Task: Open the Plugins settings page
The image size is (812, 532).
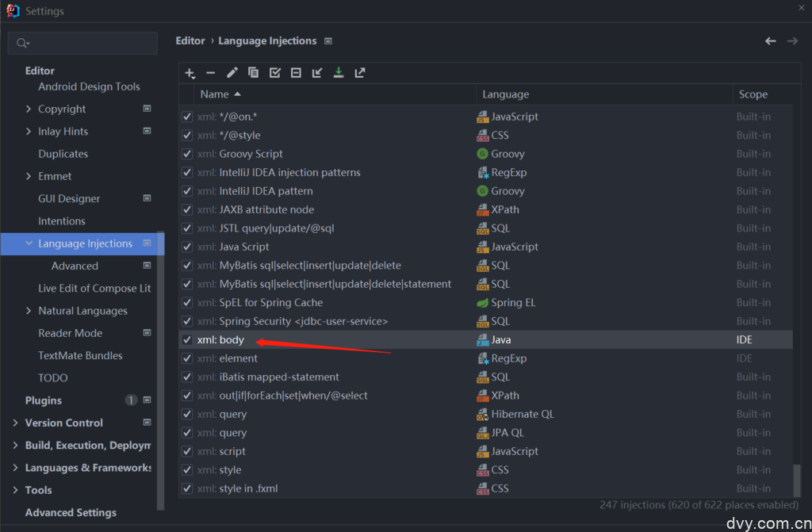Action: tap(43, 400)
